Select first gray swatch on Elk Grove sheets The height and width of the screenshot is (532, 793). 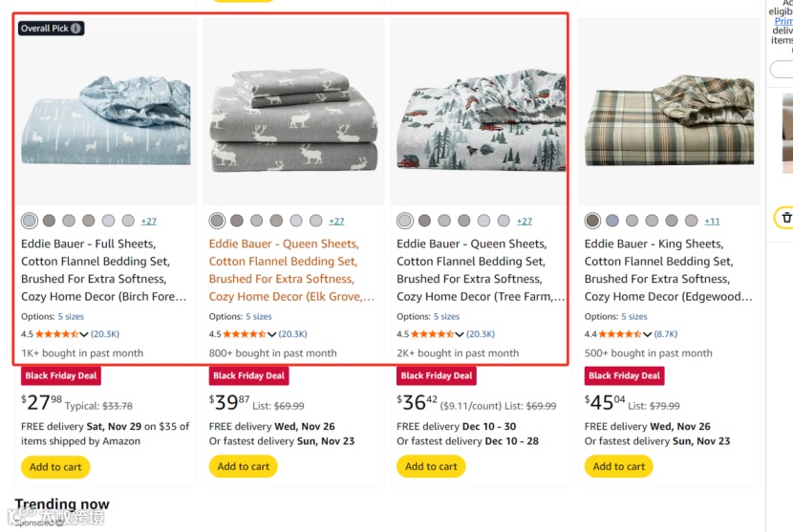217,221
